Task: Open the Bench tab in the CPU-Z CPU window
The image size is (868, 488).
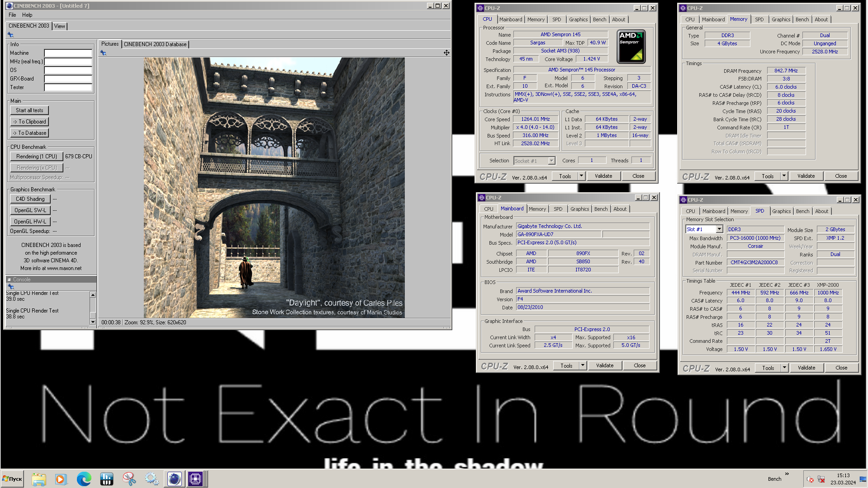Action: pos(599,19)
